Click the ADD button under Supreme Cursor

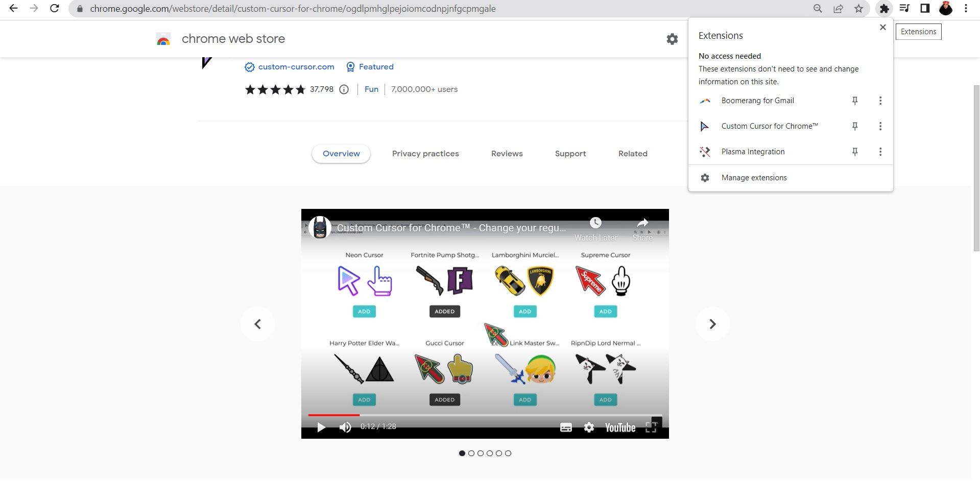pyautogui.click(x=605, y=312)
